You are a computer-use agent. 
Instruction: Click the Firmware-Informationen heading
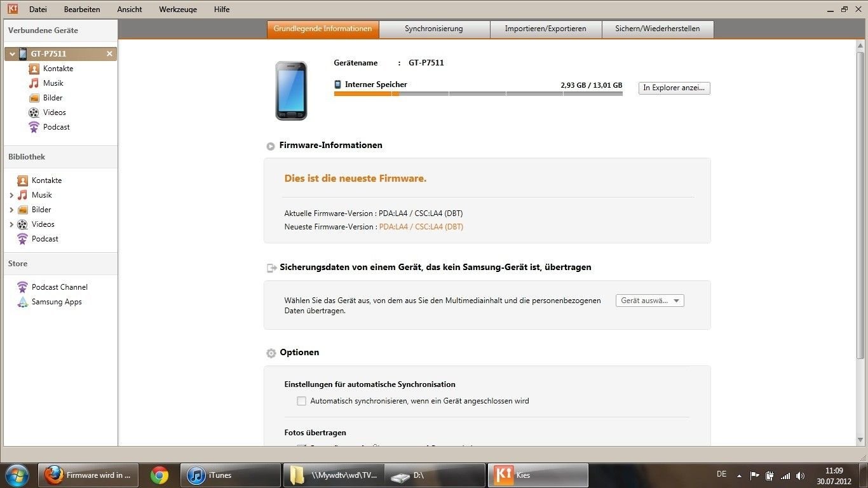pos(330,146)
